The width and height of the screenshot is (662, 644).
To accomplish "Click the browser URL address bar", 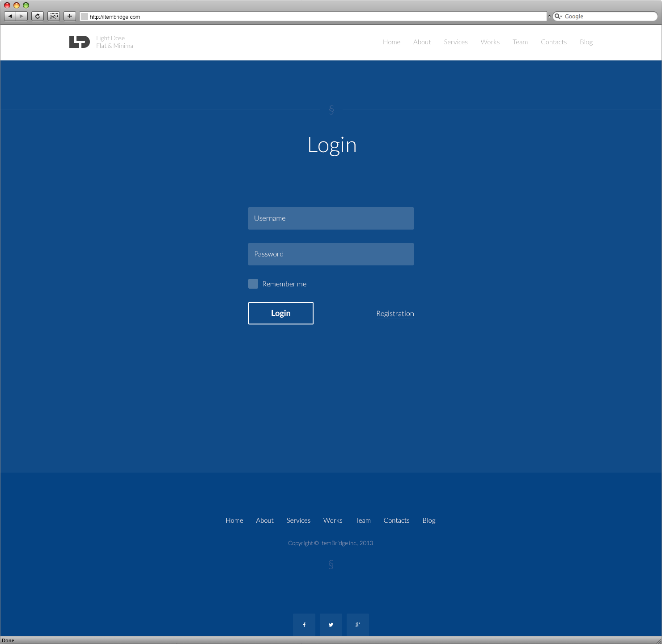I will (313, 17).
